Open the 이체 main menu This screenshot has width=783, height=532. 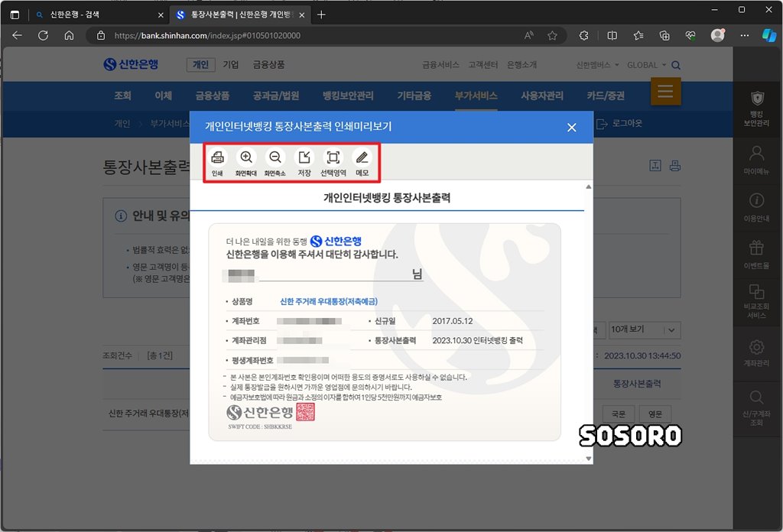point(164,96)
